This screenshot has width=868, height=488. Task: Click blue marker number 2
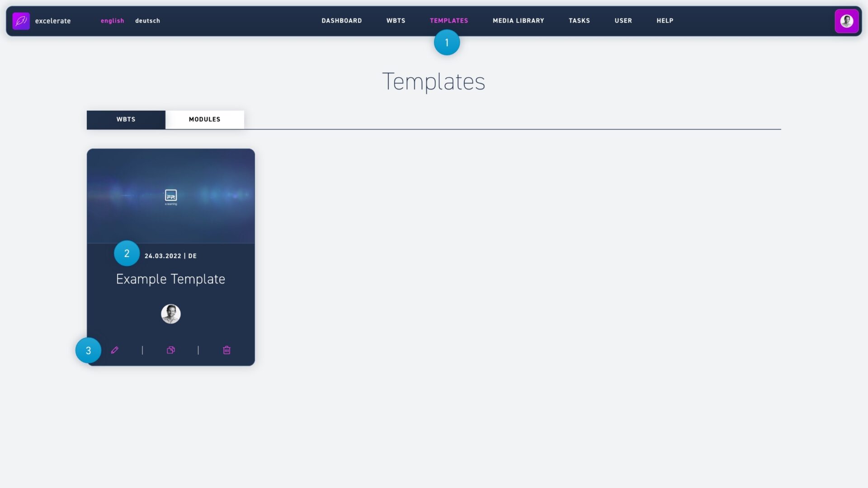point(127,253)
